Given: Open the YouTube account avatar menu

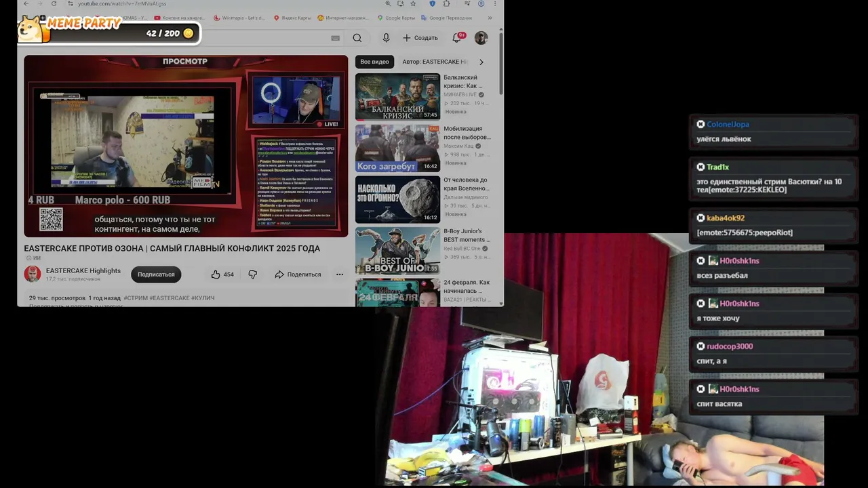Looking at the screenshot, I should (481, 38).
